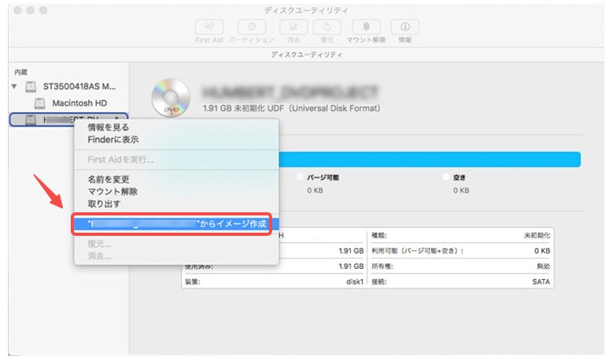Close the Disk Utility window

(x=17, y=10)
